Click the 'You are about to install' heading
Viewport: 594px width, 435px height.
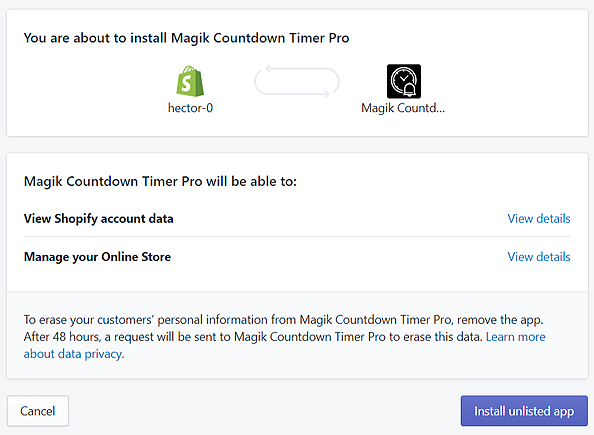point(186,38)
